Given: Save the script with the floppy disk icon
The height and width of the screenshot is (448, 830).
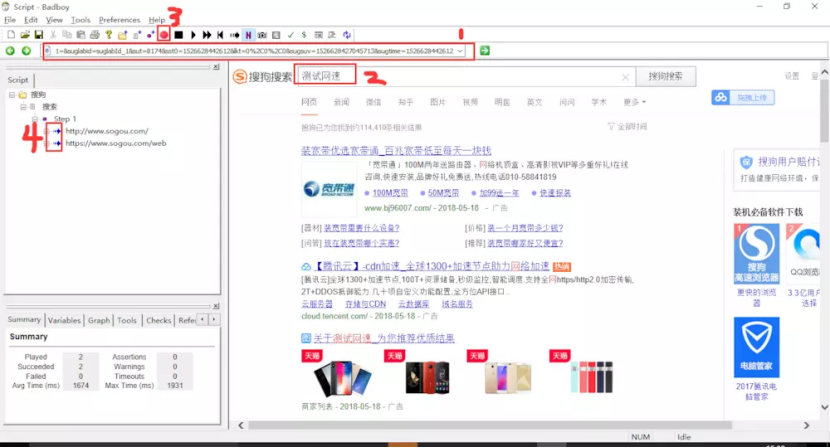Looking at the screenshot, I should pyautogui.click(x=39, y=35).
